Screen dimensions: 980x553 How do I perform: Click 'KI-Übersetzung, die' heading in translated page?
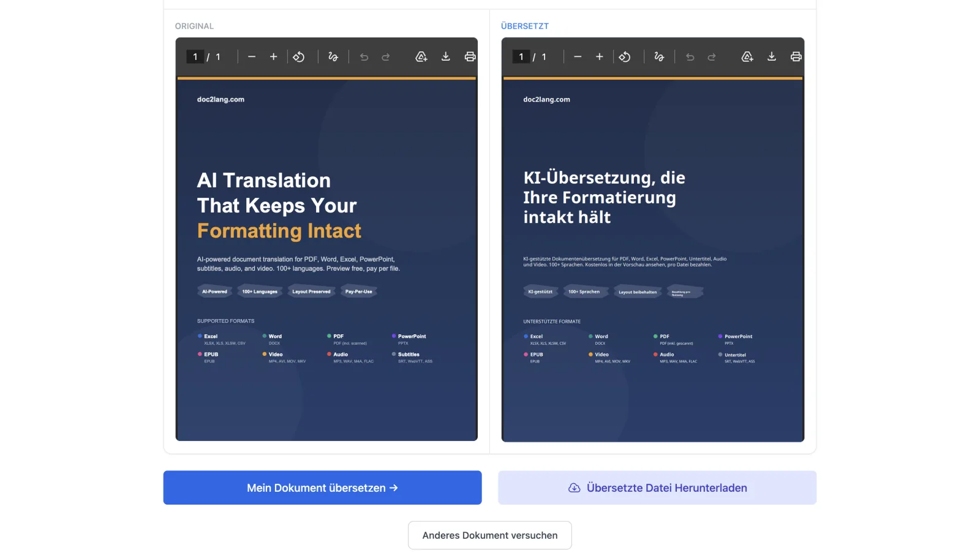click(x=605, y=178)
